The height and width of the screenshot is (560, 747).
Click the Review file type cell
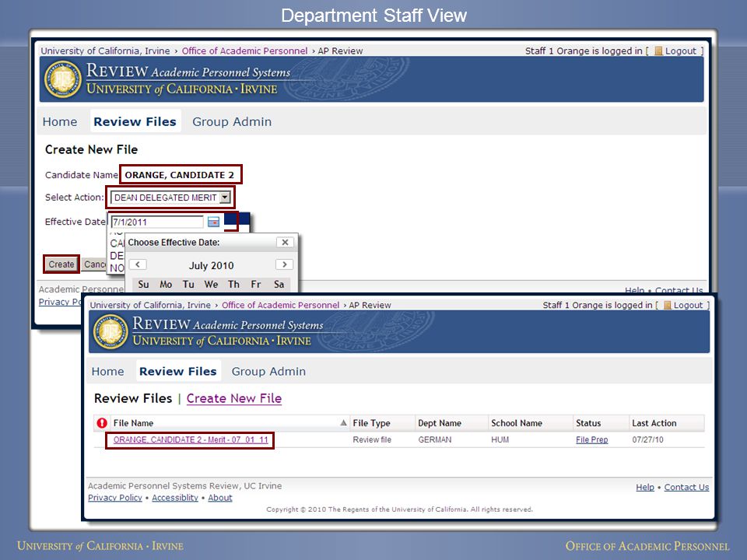click(x=372, y=439)
